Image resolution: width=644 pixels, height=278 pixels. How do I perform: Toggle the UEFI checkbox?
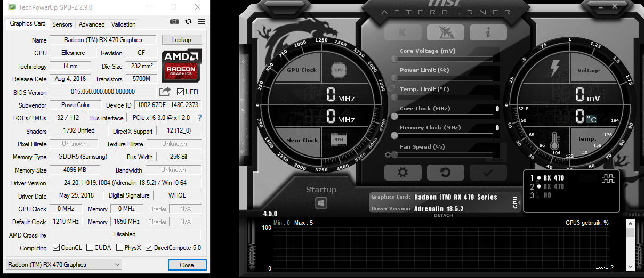coord(180,92)
